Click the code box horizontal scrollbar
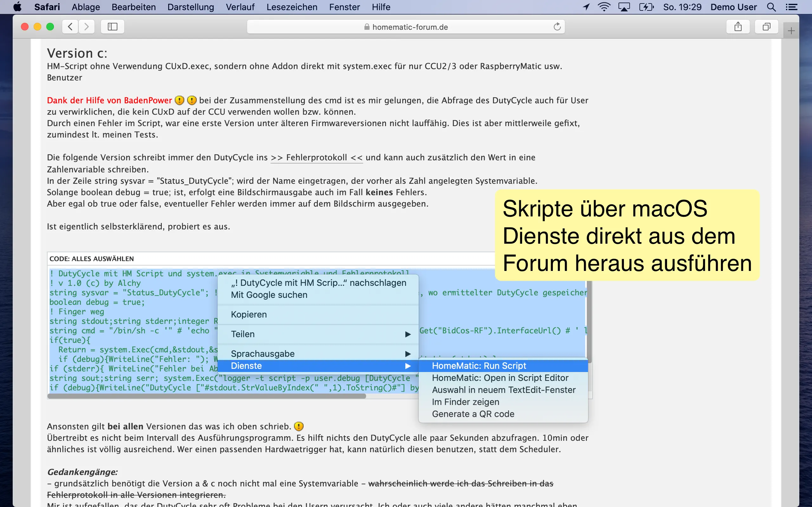Screen dimensions: 812x507 click(207, 396)
